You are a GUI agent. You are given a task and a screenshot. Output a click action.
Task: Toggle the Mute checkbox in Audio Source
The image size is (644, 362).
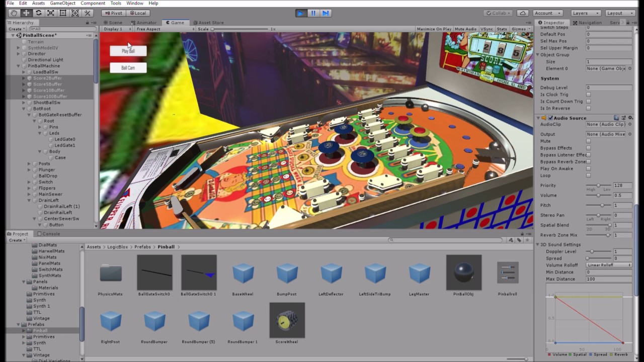588,141
